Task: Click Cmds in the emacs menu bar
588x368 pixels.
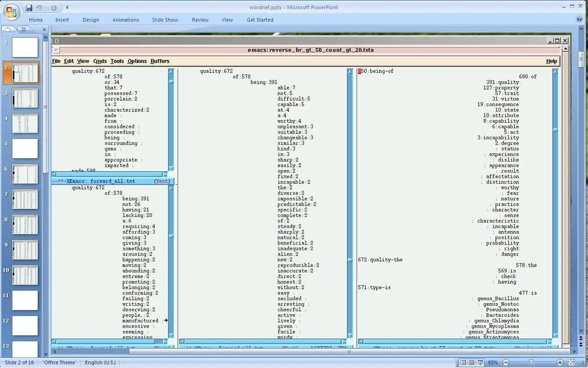Action: click(x=100, y=61)
